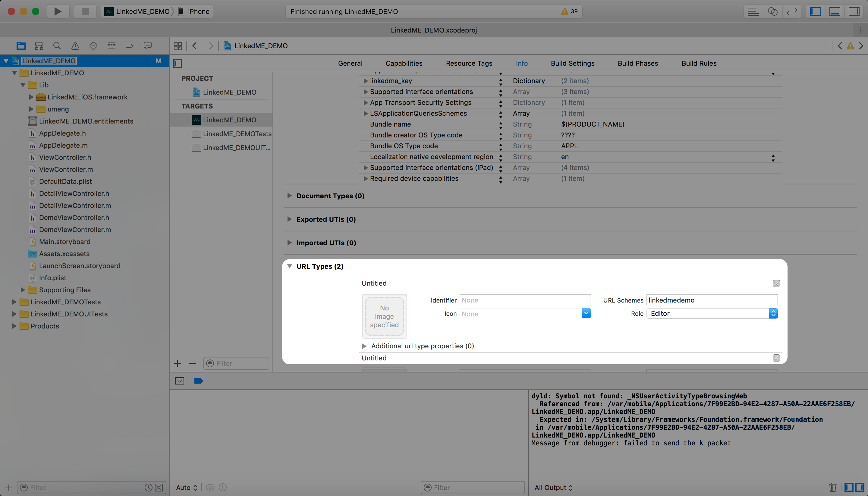Click the No image specified well
The image size is (868, 496).
[x=384, y=316]
